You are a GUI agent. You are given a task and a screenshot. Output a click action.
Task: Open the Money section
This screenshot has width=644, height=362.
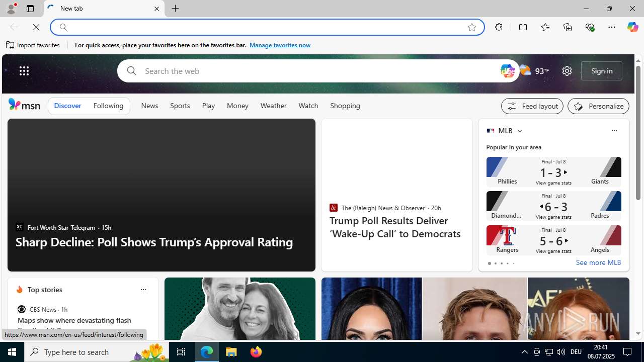237,106
